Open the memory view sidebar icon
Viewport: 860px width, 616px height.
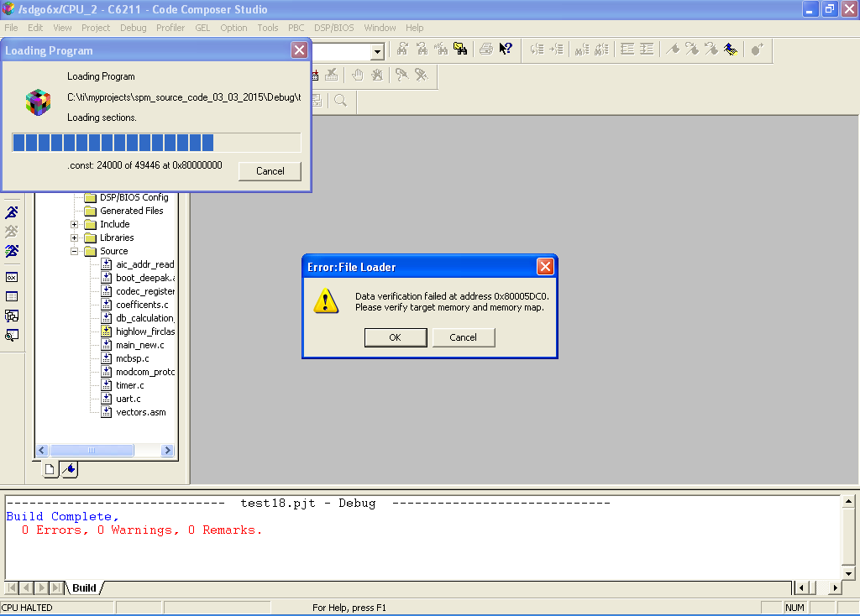(x=12, y=296)
